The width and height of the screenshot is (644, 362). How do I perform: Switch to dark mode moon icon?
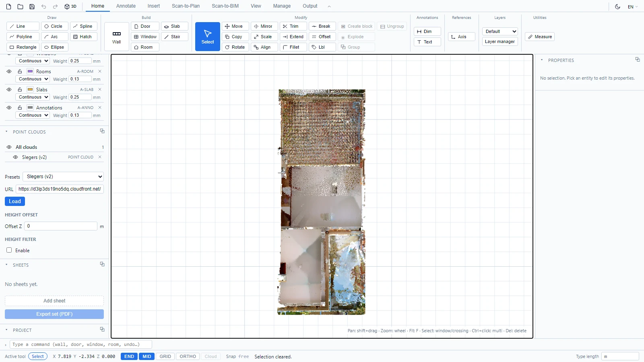click(617, 6)
